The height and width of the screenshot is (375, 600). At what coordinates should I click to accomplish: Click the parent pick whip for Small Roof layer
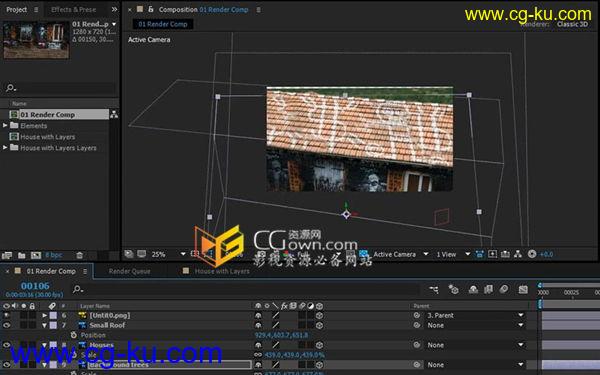417,325
